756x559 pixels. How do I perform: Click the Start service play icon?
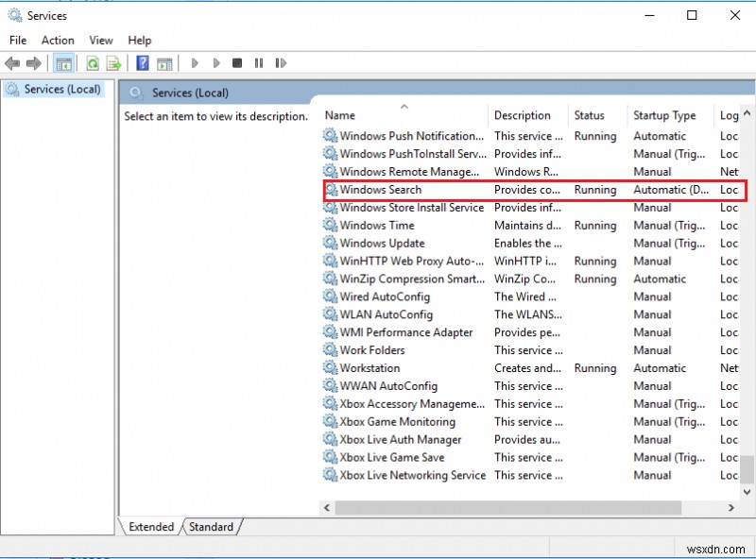point(194,63)
